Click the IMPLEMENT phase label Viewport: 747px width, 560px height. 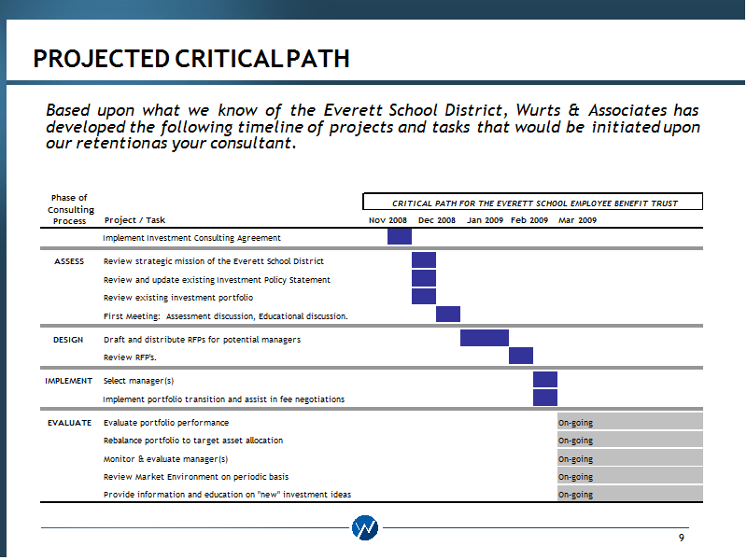[68, 381]
